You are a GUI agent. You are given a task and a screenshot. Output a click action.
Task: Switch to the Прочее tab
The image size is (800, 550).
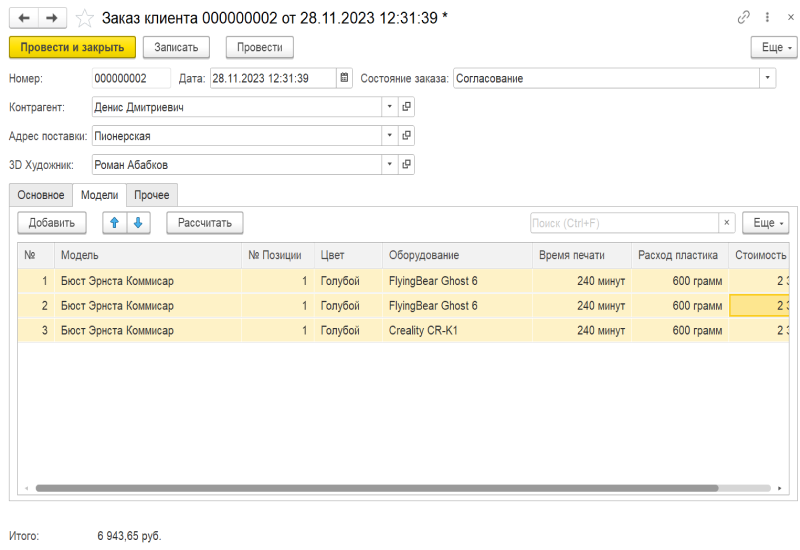click(x=152, y=195)
